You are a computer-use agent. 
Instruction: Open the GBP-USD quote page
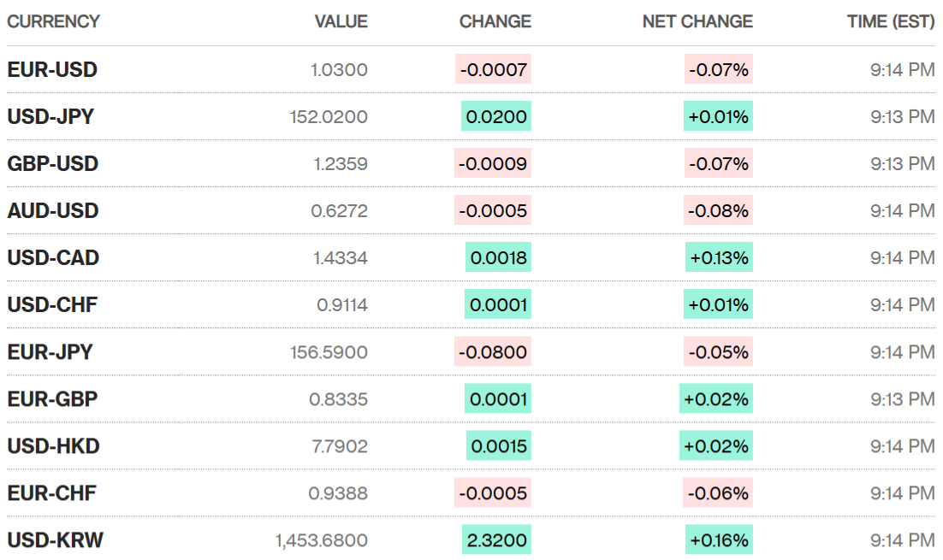53,164
